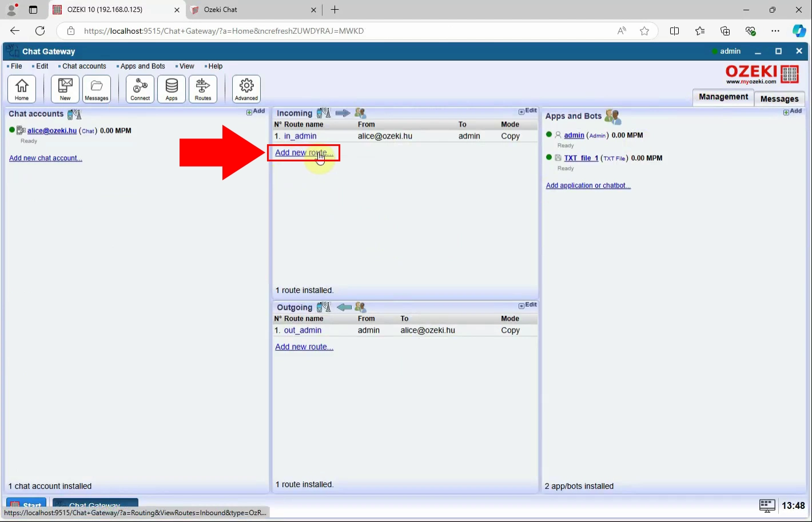This screenshot has width=812, height=522.
Task: Switch to the OZEKI 10 browser tab
Action: click(x=117, y=10)
